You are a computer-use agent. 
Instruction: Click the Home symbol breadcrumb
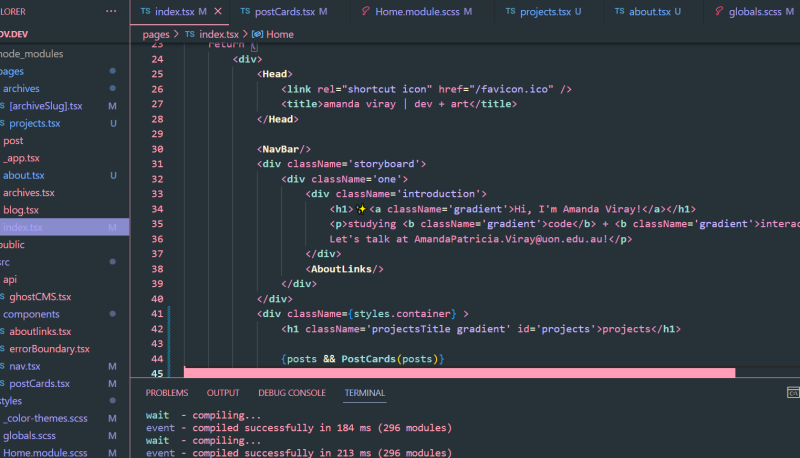pos(280,34)
